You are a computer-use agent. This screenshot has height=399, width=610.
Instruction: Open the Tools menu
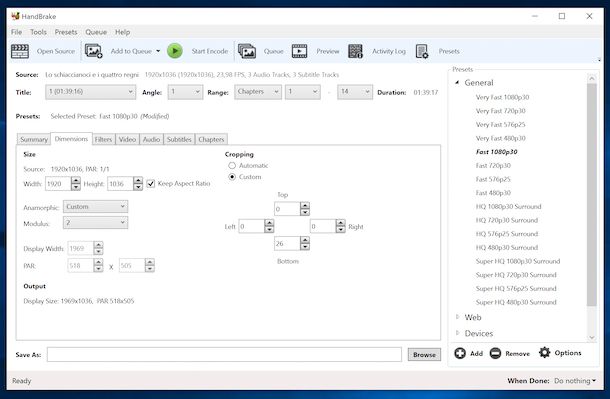click(x=38, y=32)
